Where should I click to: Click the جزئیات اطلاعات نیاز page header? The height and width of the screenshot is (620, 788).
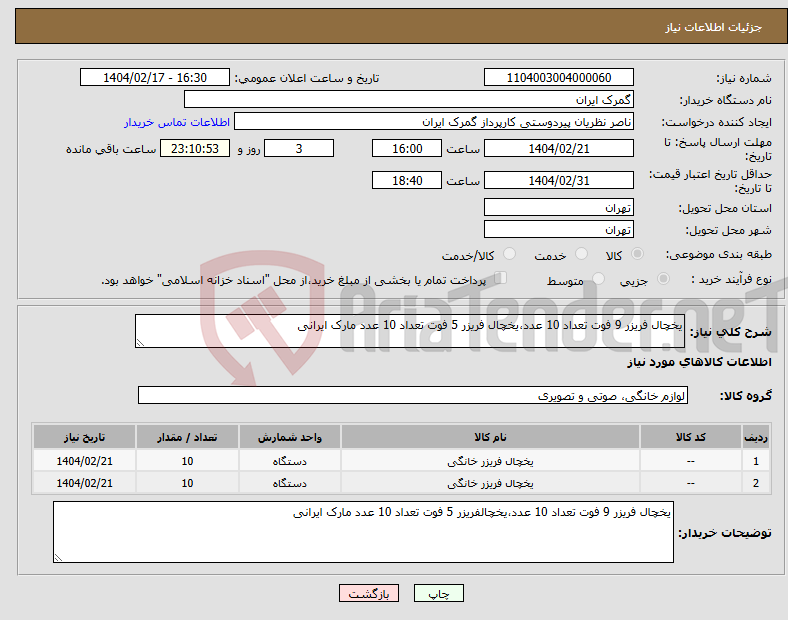[714, 27]
